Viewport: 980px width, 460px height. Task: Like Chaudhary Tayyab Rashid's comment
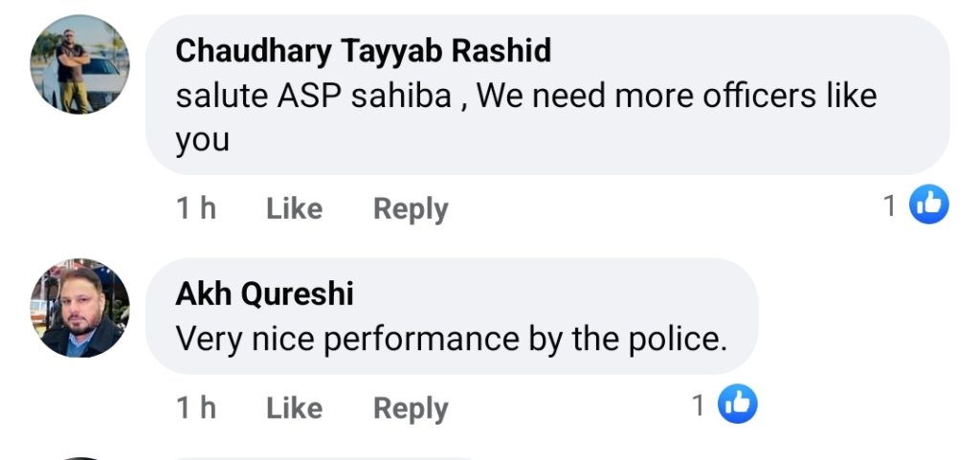pos(294,208)
